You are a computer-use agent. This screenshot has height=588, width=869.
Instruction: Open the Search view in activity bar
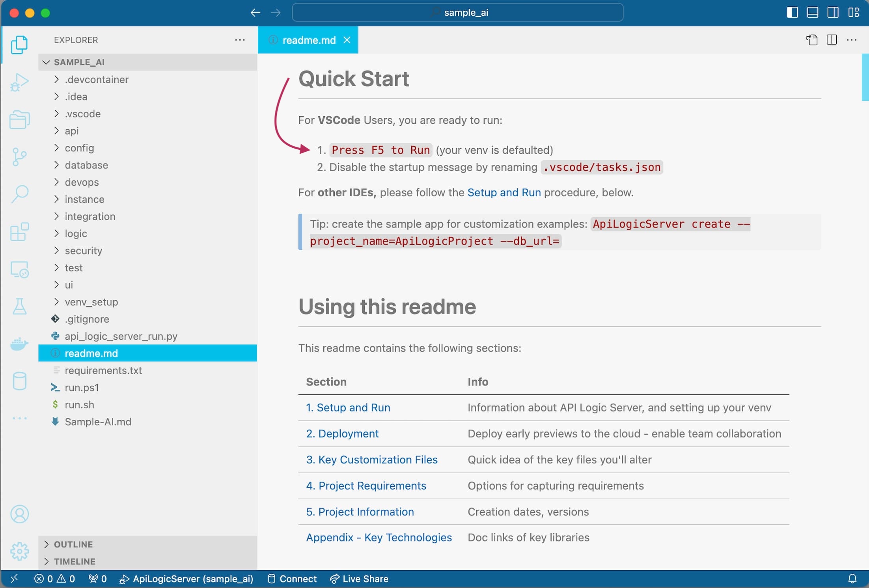19,194
